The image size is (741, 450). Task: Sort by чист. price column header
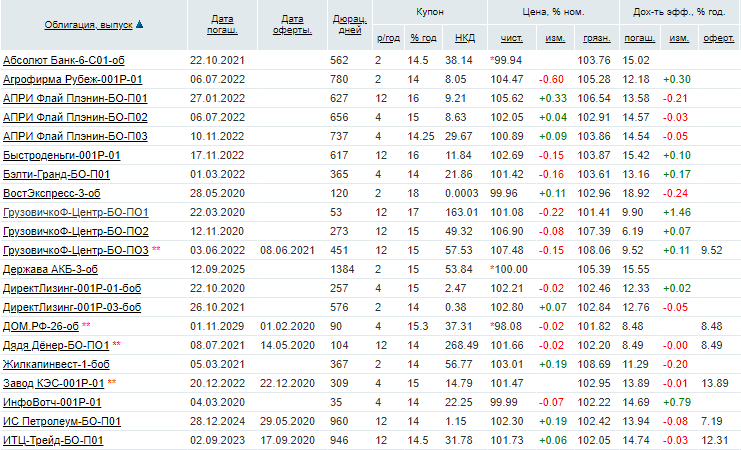511,37
